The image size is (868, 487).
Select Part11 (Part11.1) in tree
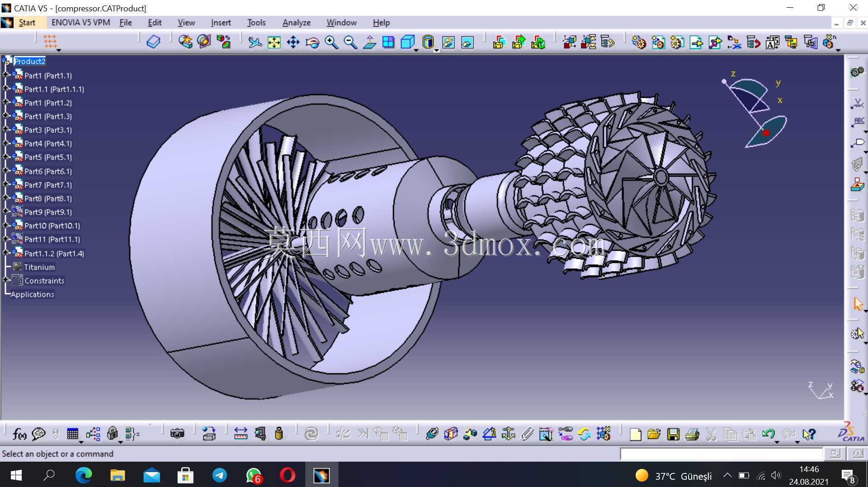tap(52, 239)
